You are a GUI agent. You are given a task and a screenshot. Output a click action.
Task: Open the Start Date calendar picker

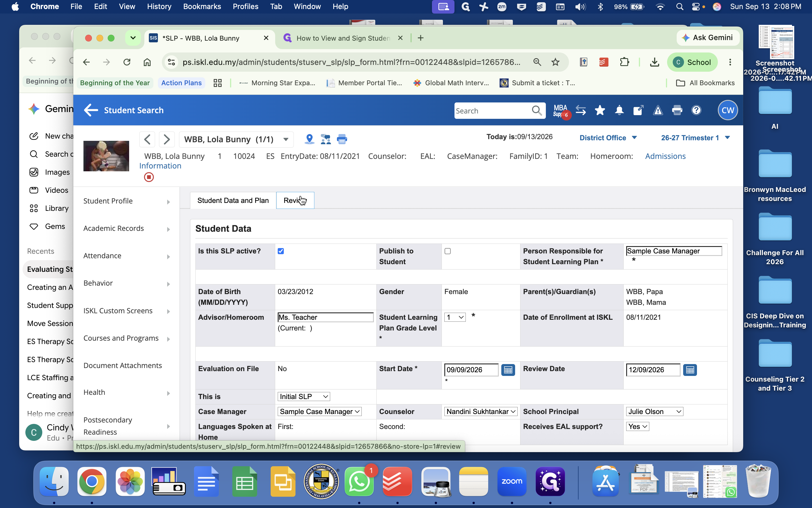coord(508,370)
